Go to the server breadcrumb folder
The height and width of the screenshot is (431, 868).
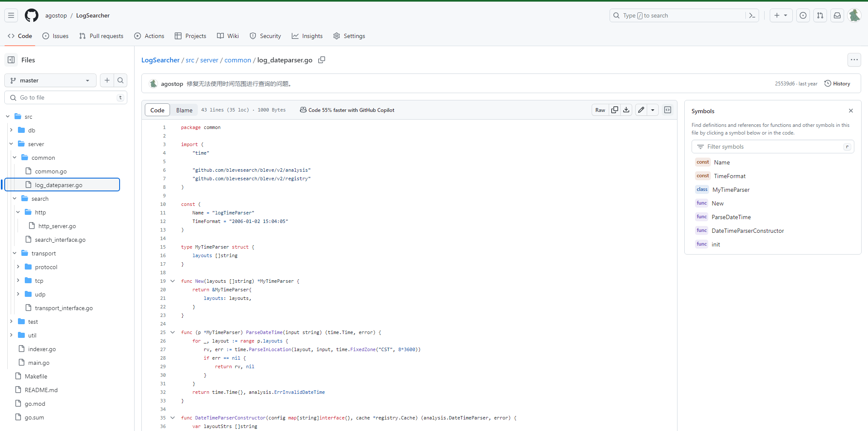209,60
